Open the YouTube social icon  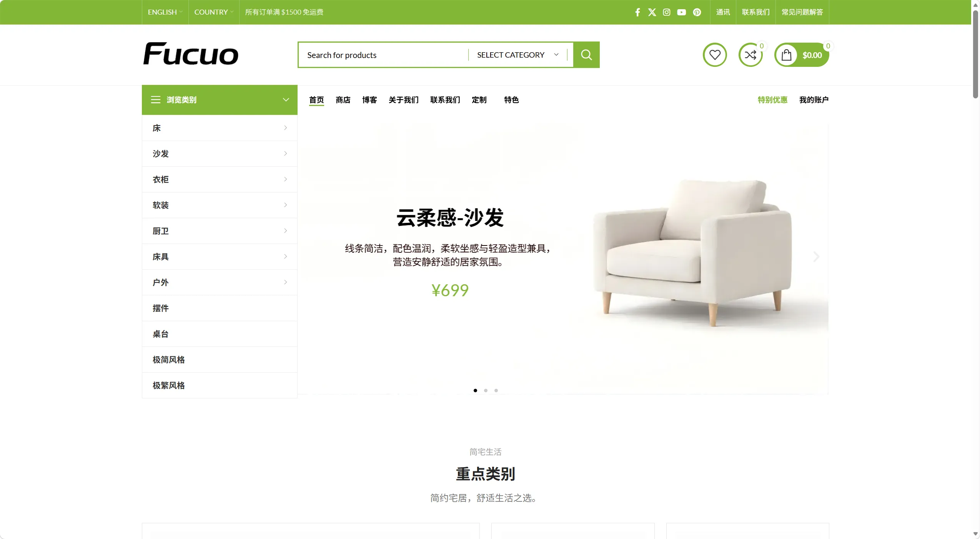(682, 12)
